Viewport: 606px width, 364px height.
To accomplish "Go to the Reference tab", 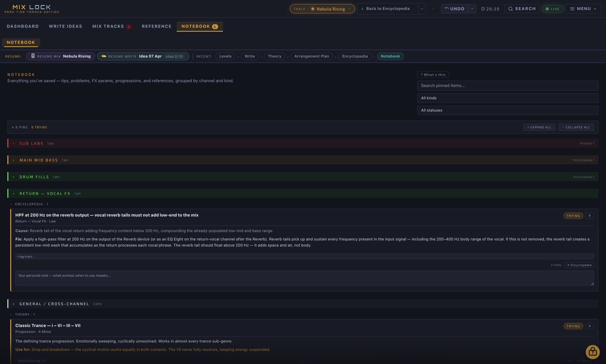I will point(156,26).
